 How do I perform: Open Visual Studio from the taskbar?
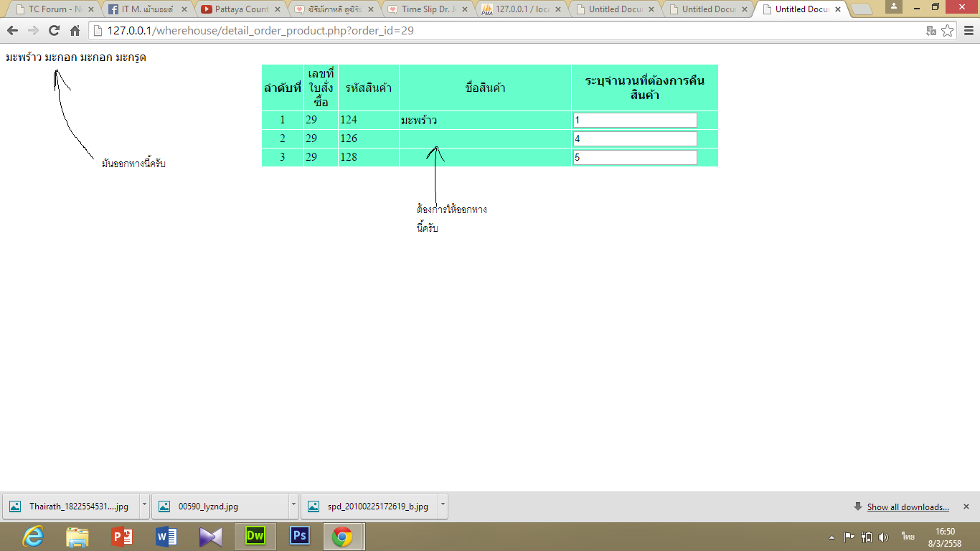(211, 536)
